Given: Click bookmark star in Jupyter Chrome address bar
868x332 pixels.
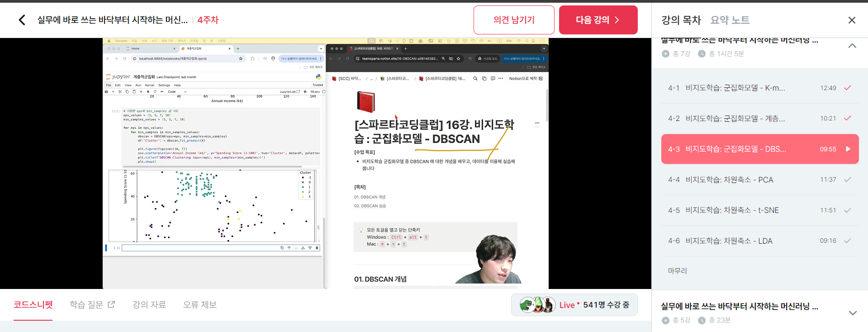Looking at the screenshot, I should 241,58.
